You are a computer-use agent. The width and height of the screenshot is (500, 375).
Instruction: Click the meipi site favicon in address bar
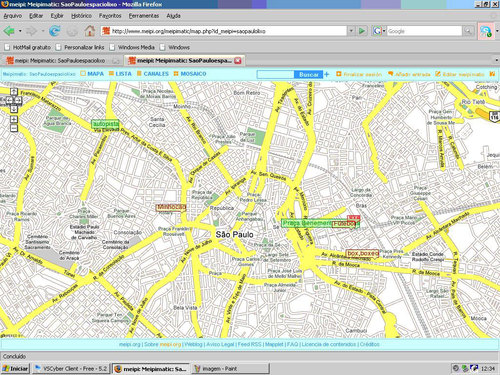coord(106,31)
